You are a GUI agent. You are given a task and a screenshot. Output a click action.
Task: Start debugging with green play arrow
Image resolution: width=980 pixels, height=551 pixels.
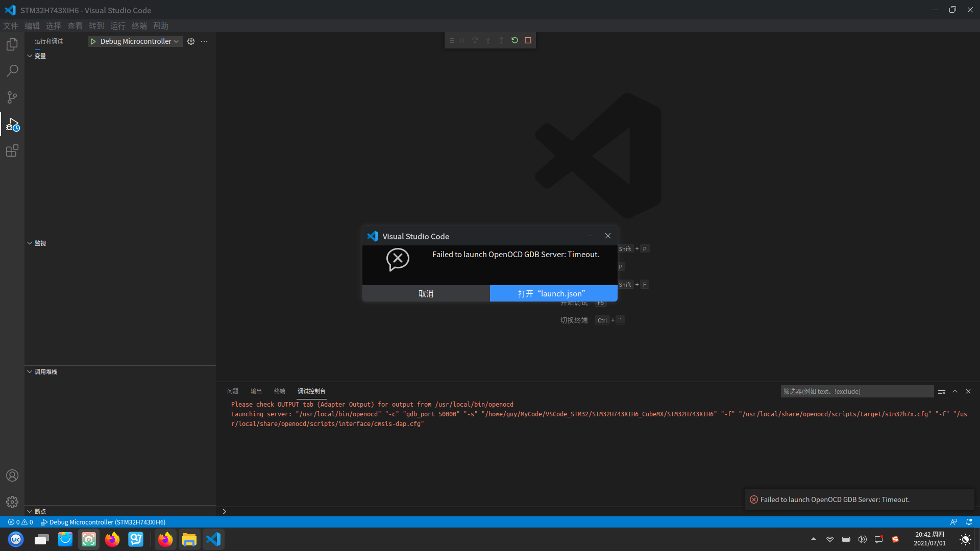pos(93,41)
